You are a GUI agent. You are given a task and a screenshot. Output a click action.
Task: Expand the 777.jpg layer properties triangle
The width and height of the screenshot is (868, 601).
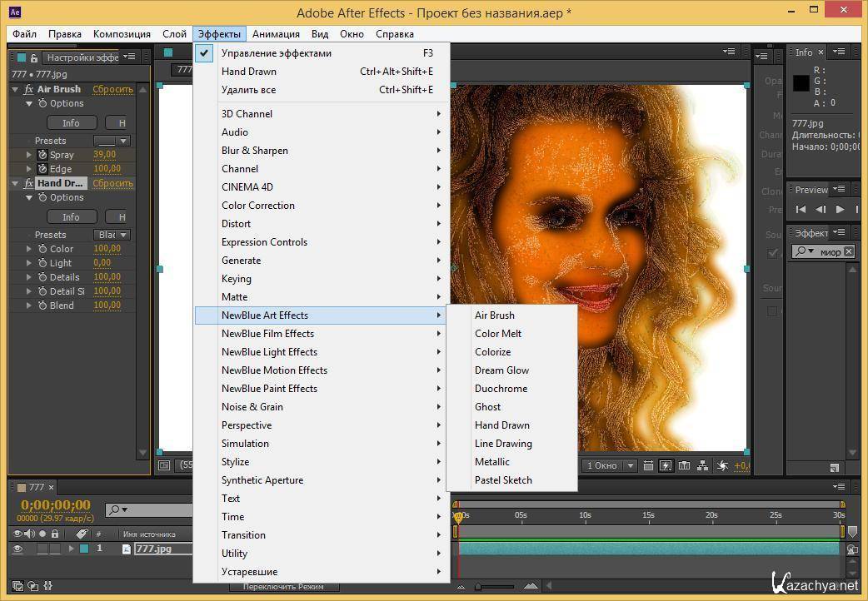point(71,549)
